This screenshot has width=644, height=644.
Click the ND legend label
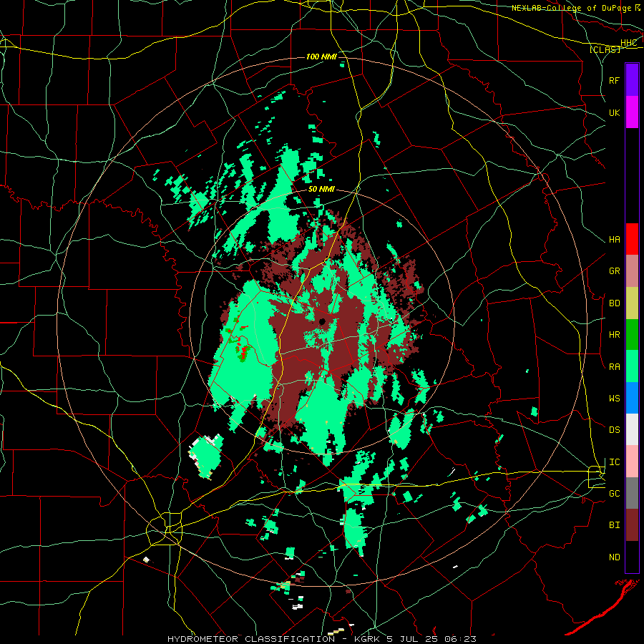click(614, 557)
